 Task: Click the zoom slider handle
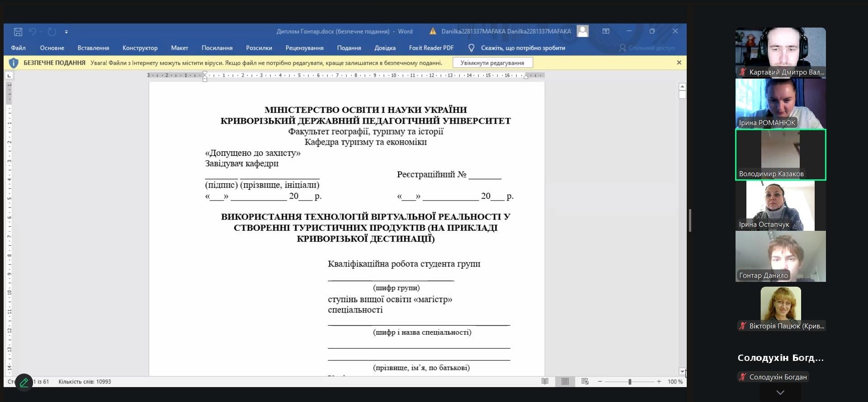tap(630, 382)
